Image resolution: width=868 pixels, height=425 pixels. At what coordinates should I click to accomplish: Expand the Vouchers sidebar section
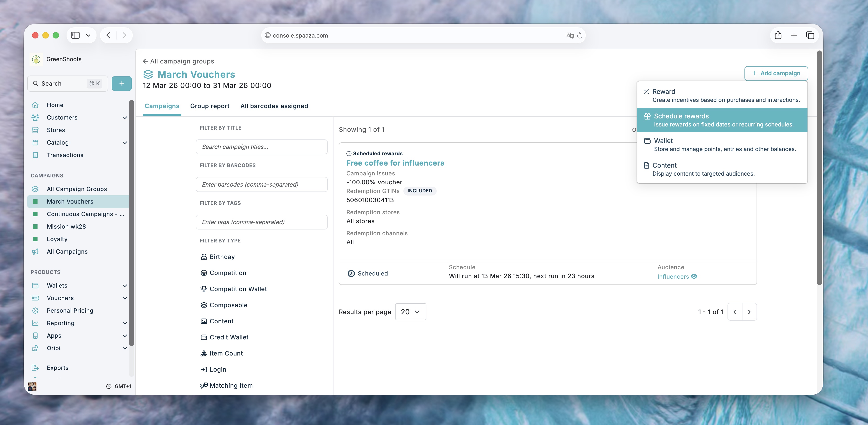click(x=125, y=298)
